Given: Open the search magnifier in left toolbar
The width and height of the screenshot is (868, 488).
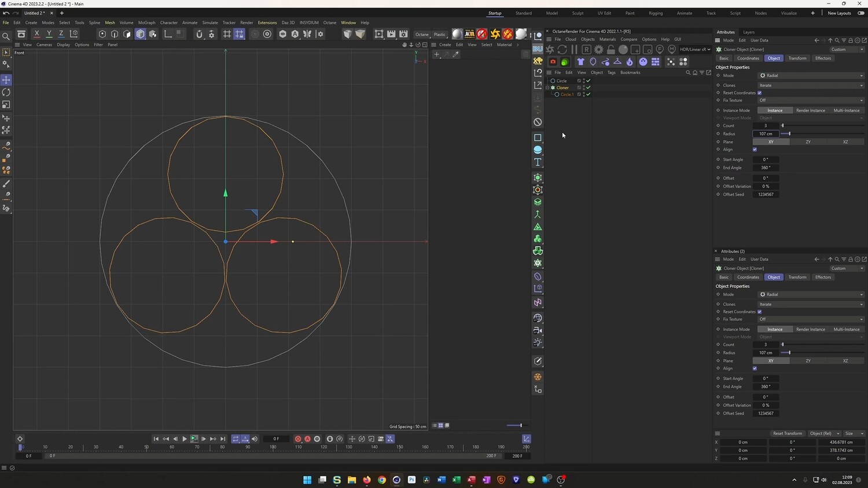Looking at the screenshot, I should pyautogui.click(x=6, y=36).
